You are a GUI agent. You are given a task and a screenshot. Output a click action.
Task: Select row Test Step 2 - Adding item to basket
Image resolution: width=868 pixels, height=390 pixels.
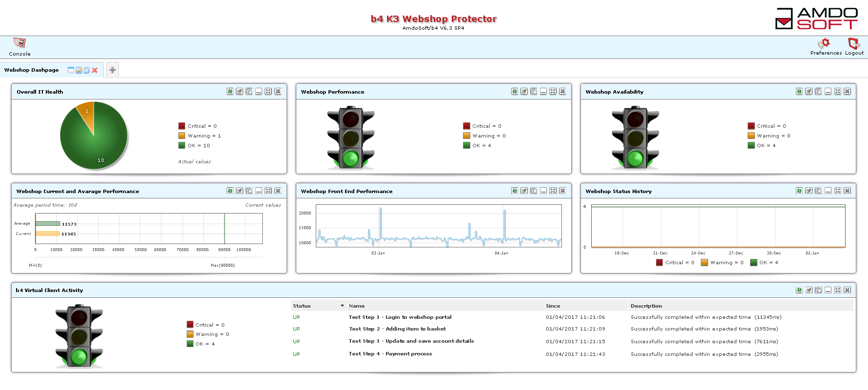pos(572,329)
